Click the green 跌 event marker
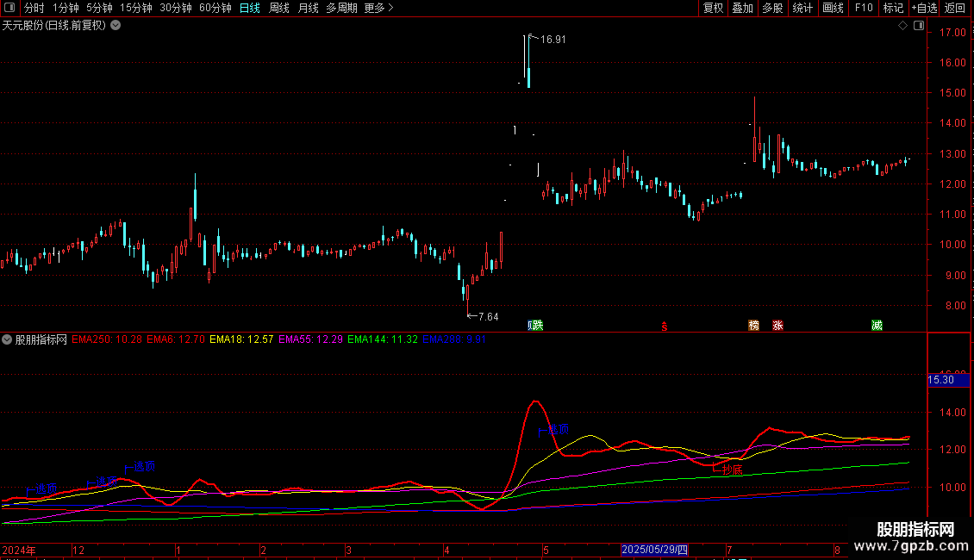The image size is (974, 560). pos(536,326)
